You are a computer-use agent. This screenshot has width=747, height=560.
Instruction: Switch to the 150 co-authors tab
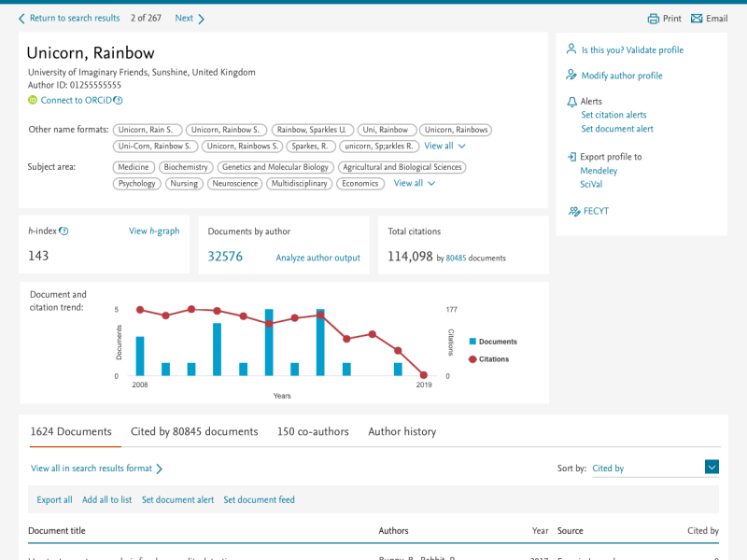[x=313, y=432]
